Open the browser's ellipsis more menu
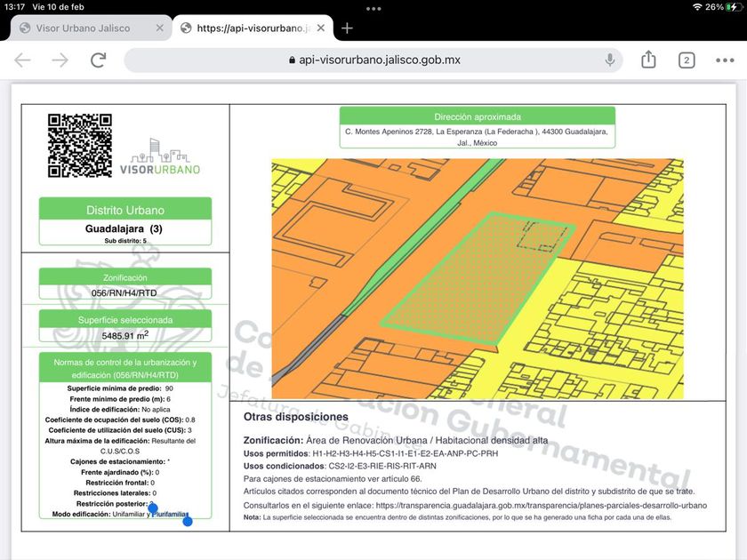The image size is (747, 560). (725, 60)
